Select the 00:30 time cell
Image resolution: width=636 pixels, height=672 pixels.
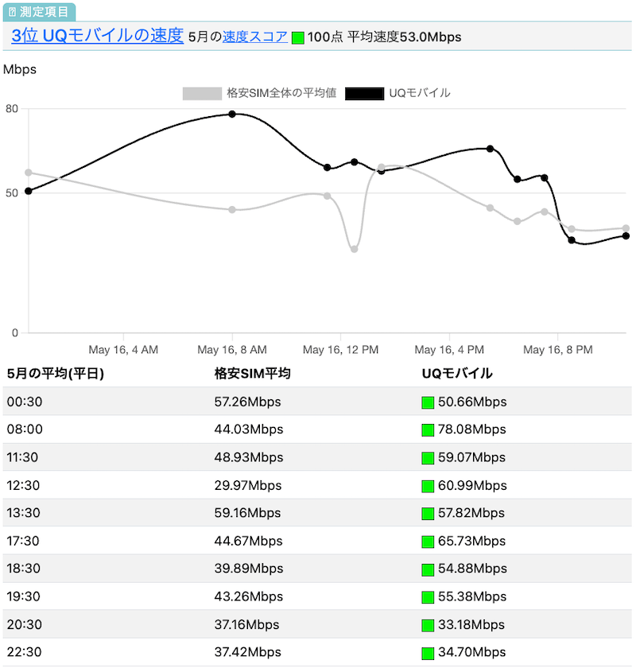click(25, 402)
